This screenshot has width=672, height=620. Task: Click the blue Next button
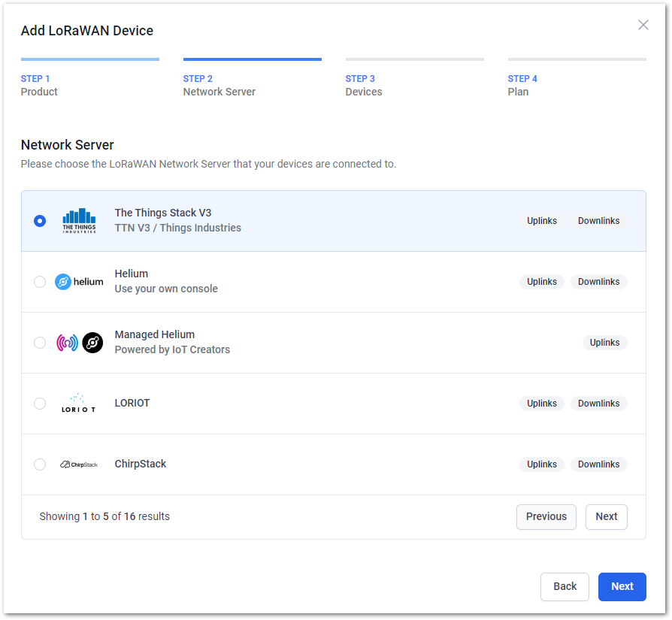(622, 587)
